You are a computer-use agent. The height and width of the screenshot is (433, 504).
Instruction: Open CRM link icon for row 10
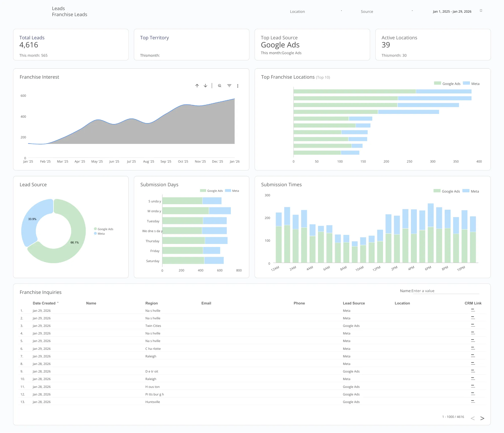pyautogui.click(x=473, y=379)
